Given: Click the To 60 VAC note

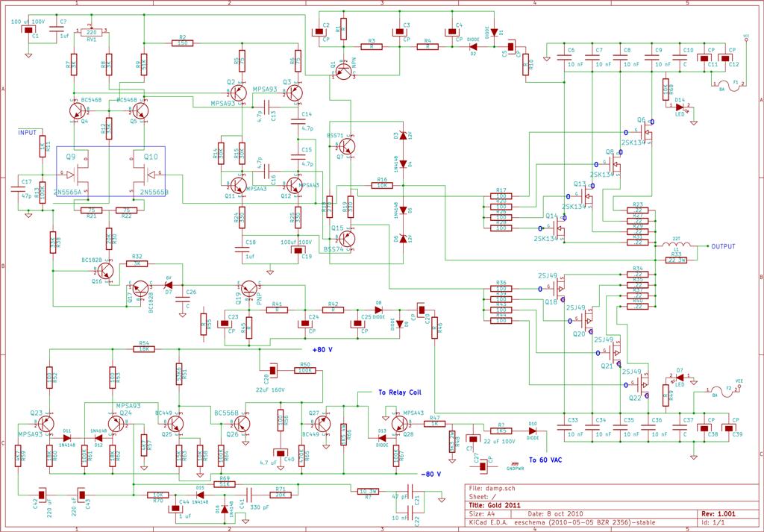Looking at the screenshot, I should (x=545, y=460).
